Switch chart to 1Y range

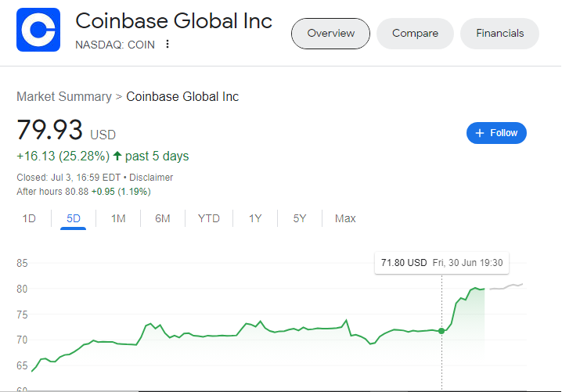255,218
